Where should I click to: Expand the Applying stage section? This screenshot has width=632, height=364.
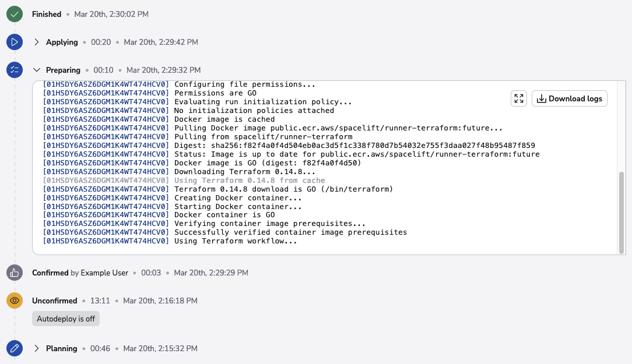click(37, 42)
